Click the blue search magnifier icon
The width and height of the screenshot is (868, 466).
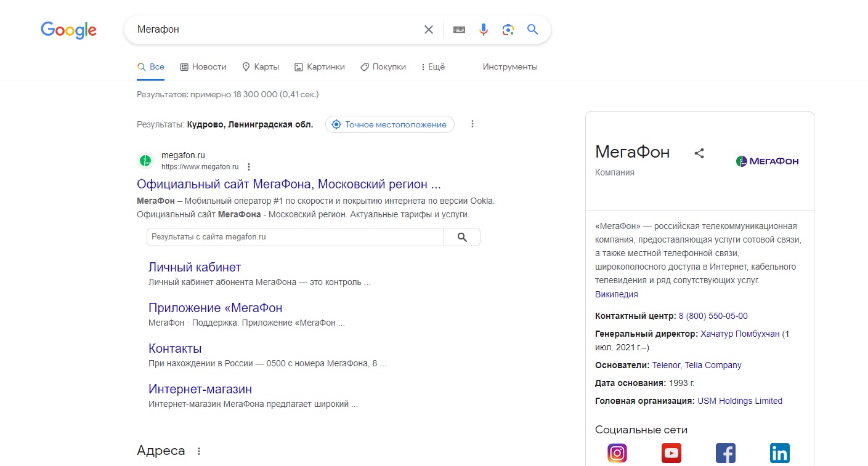coord(533,30)
